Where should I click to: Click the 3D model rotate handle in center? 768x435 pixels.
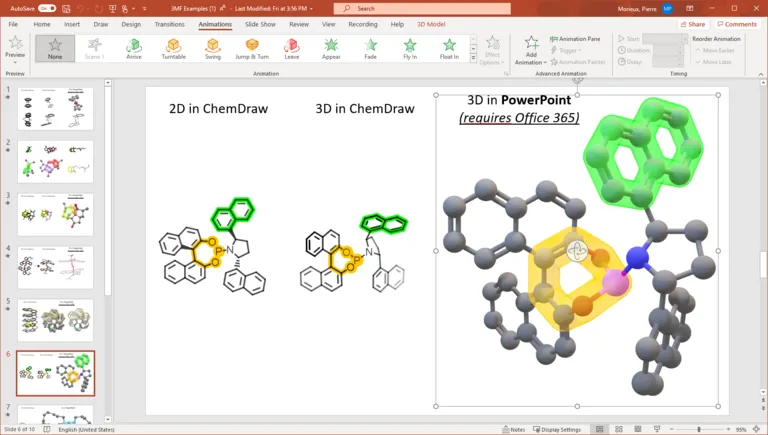(x=577, y=251)
